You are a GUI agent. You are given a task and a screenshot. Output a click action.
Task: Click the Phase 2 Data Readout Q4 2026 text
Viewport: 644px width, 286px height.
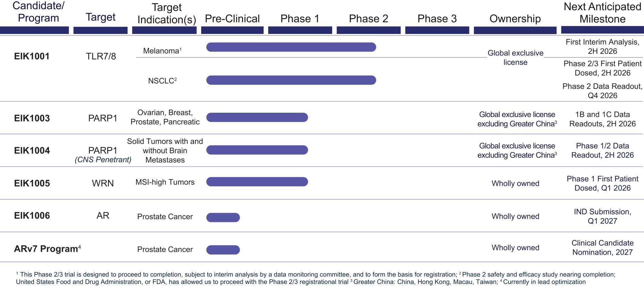602,91
